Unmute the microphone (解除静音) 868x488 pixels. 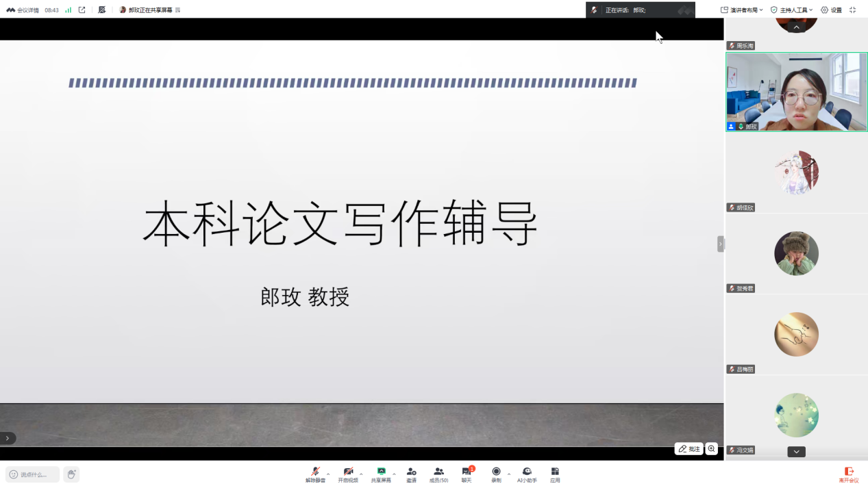click(315, 474)
